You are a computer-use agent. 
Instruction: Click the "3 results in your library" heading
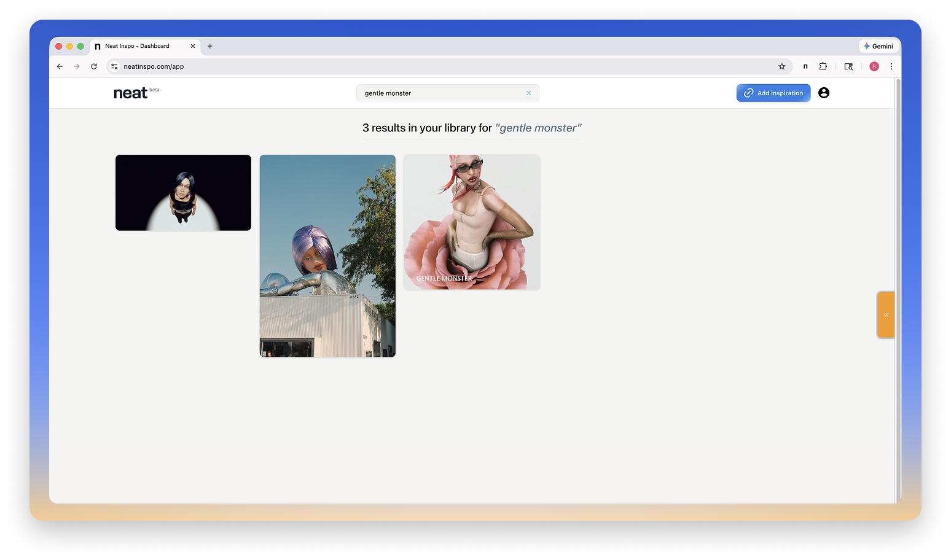click(472, 128)
